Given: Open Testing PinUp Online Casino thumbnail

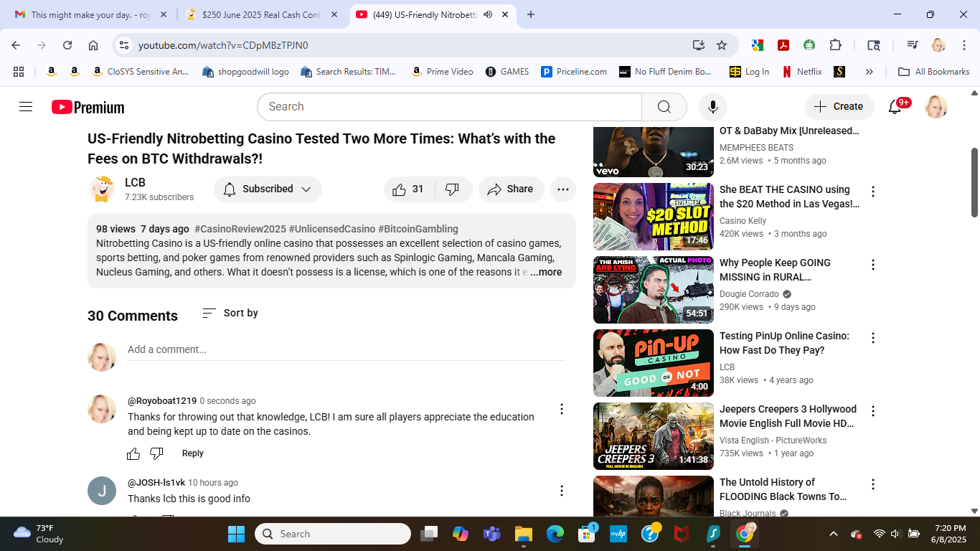Looking at the screenshot, I should click(x=653, y=363).
